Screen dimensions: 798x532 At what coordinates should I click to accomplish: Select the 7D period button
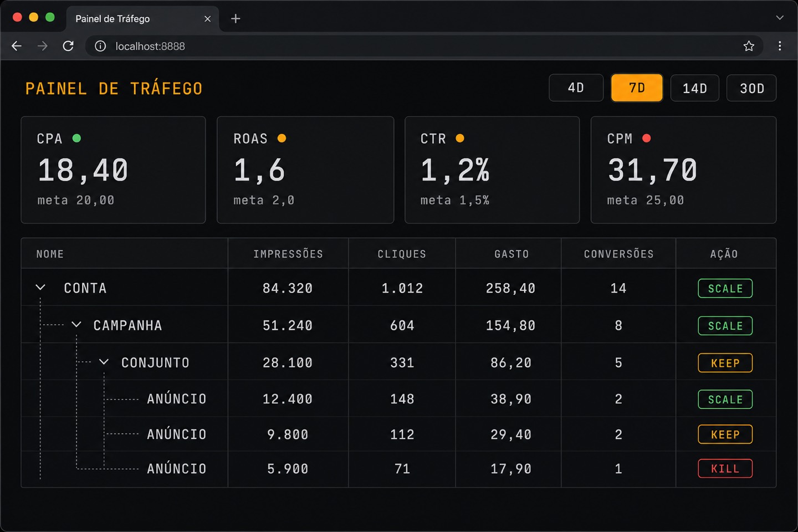tap(637, 88)
